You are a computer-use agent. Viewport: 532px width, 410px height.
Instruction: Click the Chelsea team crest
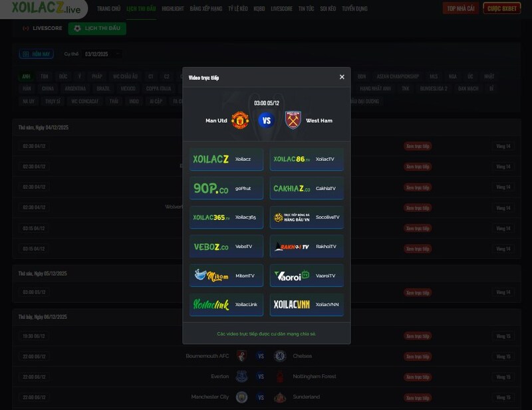coord(281,356)
